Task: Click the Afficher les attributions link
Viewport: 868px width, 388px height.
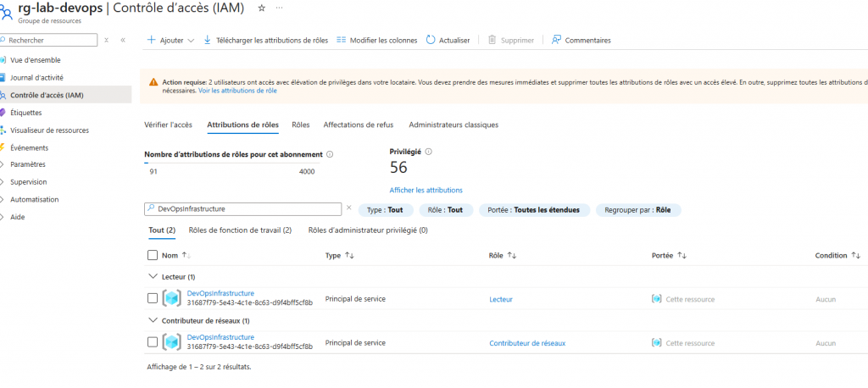Action: [426, 190]
